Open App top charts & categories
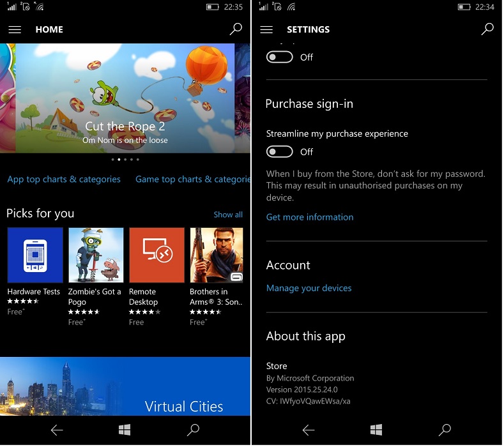Screen dimensions: 504x447 (64, 179)
